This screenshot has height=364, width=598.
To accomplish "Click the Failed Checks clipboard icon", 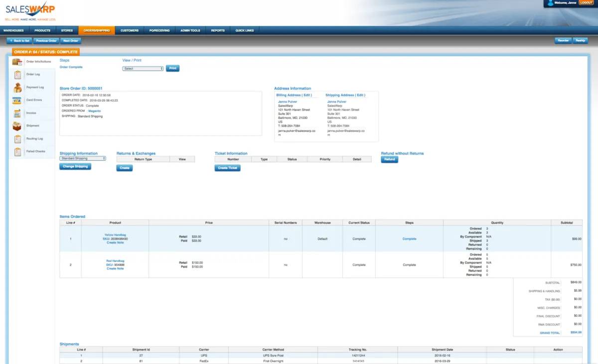I will pyautogui.click(x=17, y=151).
